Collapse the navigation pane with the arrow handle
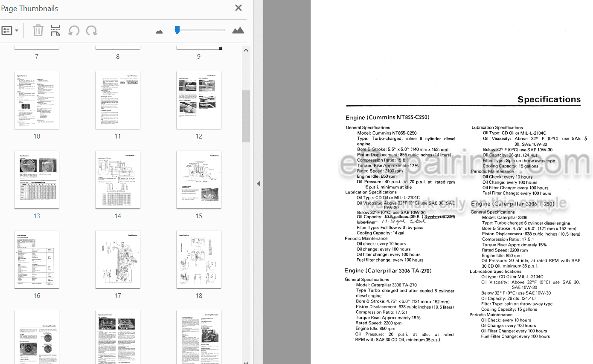This screenshot has width=593, height=364. click(258, 184)
